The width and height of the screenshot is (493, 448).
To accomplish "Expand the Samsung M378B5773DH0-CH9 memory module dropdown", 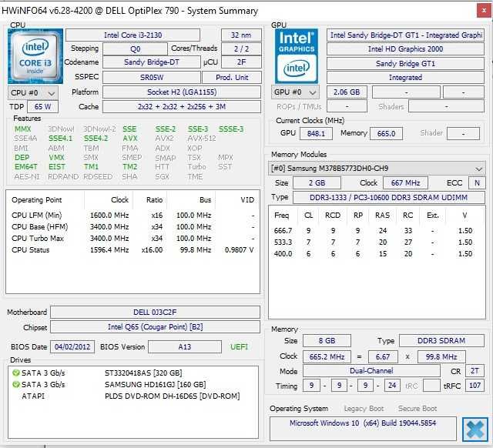I will tap(377, 169).
